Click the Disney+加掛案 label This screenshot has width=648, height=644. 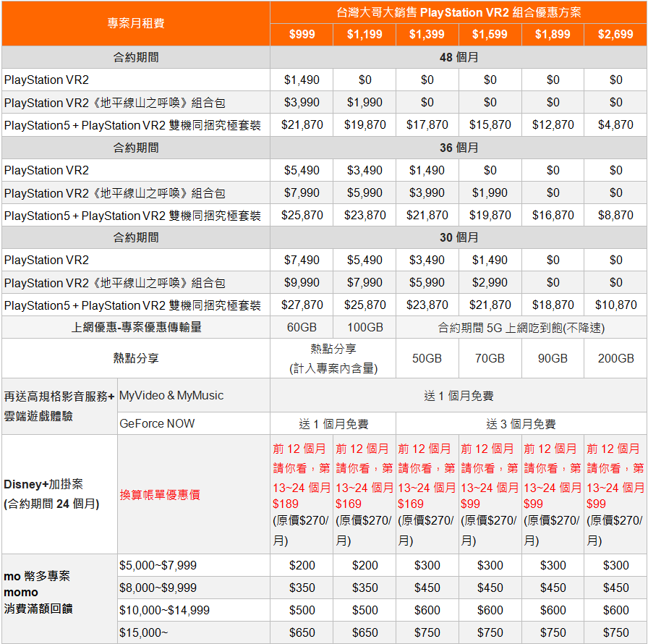(59, 494)
